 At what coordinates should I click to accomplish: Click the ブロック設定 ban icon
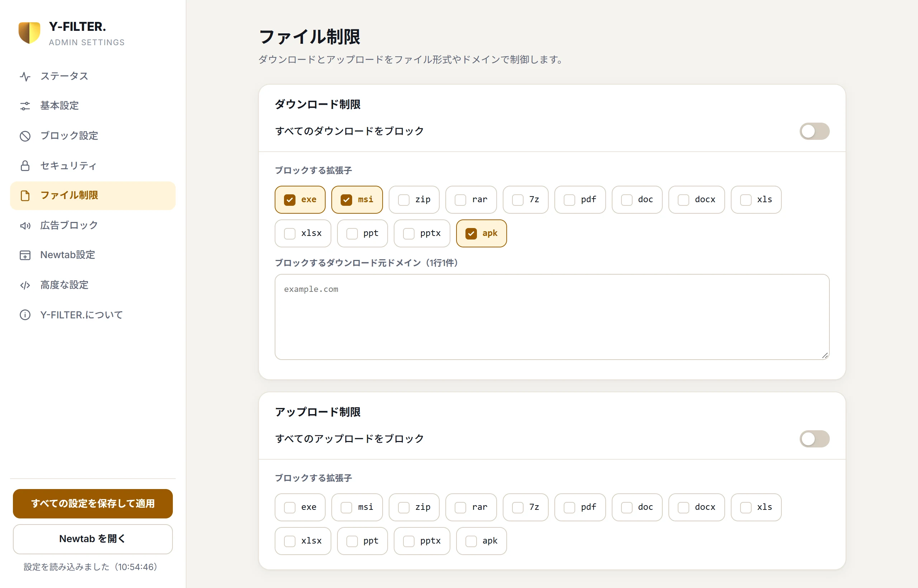(25, 136)
